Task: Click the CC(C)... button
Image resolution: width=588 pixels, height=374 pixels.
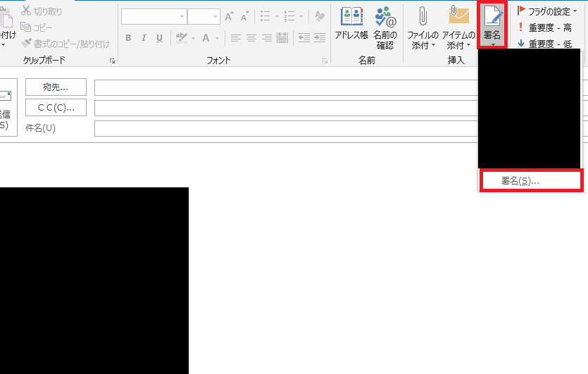Action: [x=56, y=108]
